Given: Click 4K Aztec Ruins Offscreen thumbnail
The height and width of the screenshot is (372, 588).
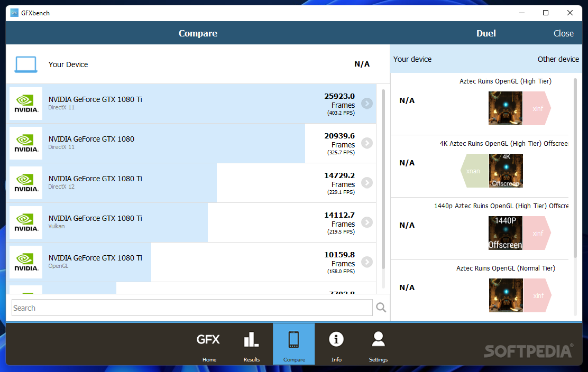Looking at the screenshot, I should point(506,171).
